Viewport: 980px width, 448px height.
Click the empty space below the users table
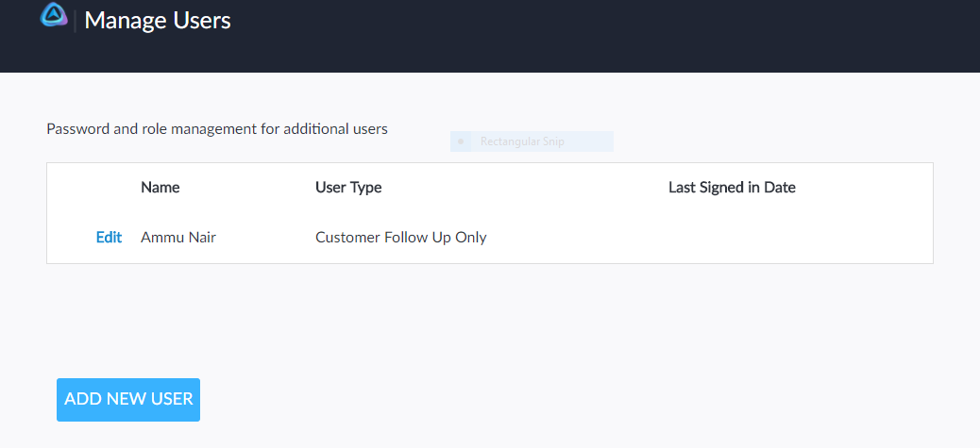click(489, 311)
